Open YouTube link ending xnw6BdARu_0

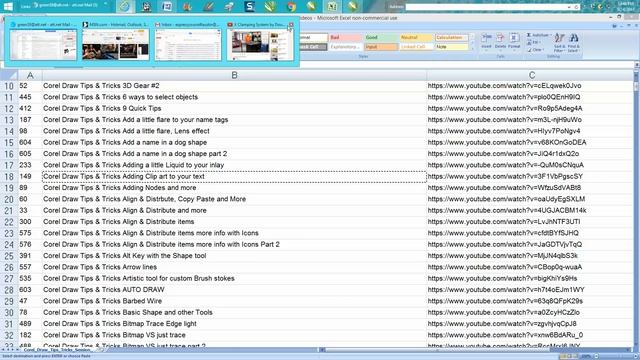505,335
